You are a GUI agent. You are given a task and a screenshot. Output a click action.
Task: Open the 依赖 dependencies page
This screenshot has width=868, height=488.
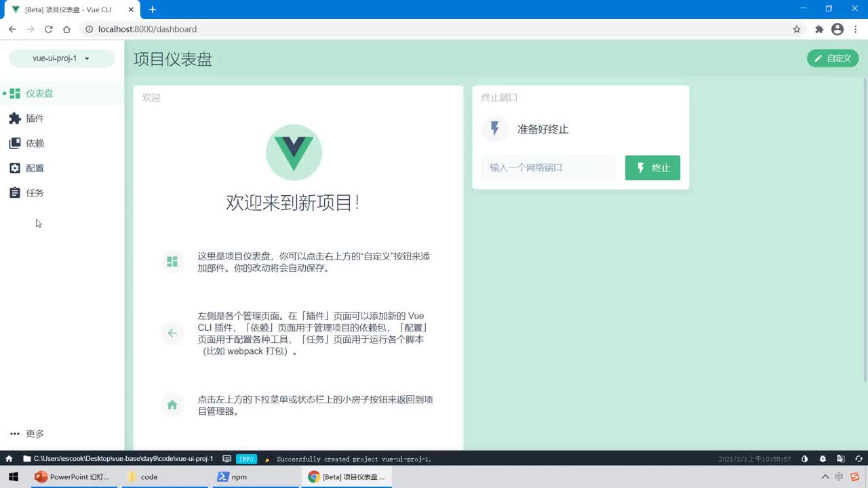pyautogui.click(x=62, y=143)
